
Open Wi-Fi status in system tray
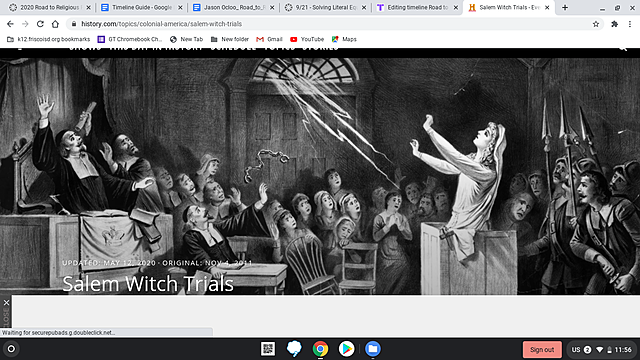(x=599, y=350)
